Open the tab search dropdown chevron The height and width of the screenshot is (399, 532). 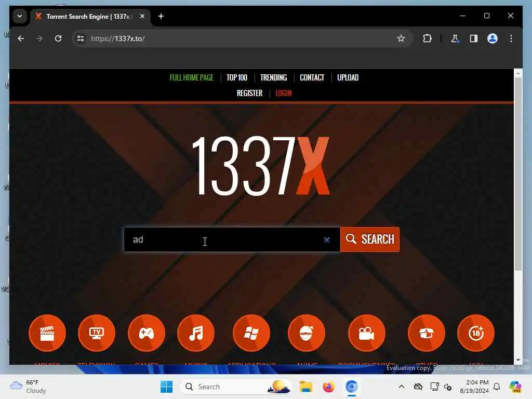pyautogui.click(x=20, y=16)
